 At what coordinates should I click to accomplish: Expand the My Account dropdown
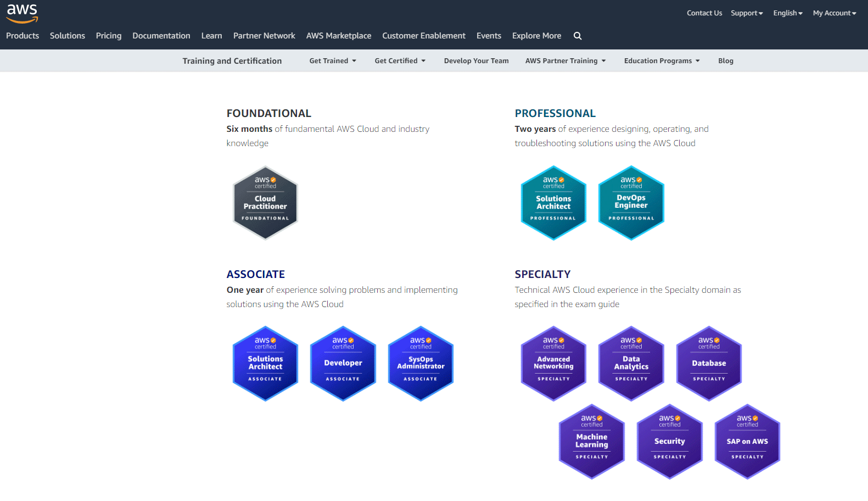coord(835,13)
